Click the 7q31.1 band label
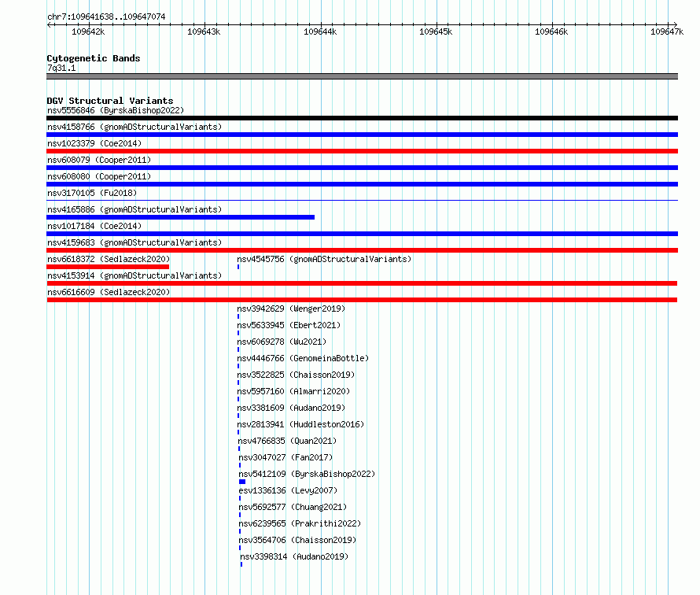700x595 pixels. click(x=61, y=68)
